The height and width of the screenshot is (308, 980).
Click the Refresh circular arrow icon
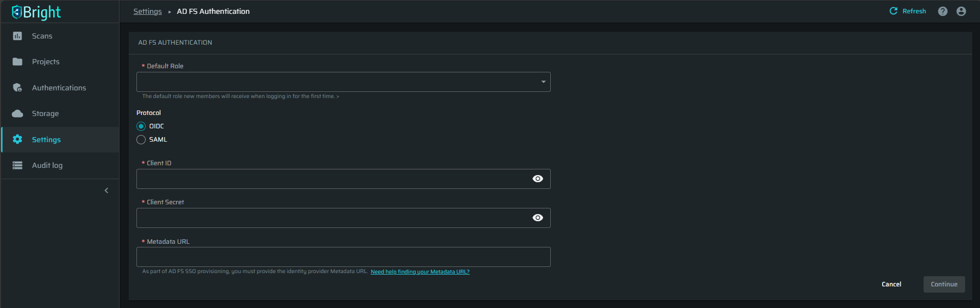[893, 11]
